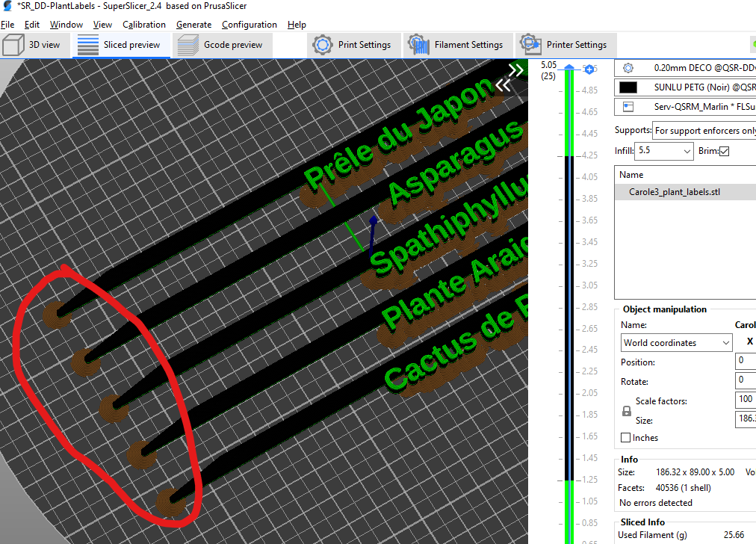Click the Filament Settings spool icon

coord(418,45)
